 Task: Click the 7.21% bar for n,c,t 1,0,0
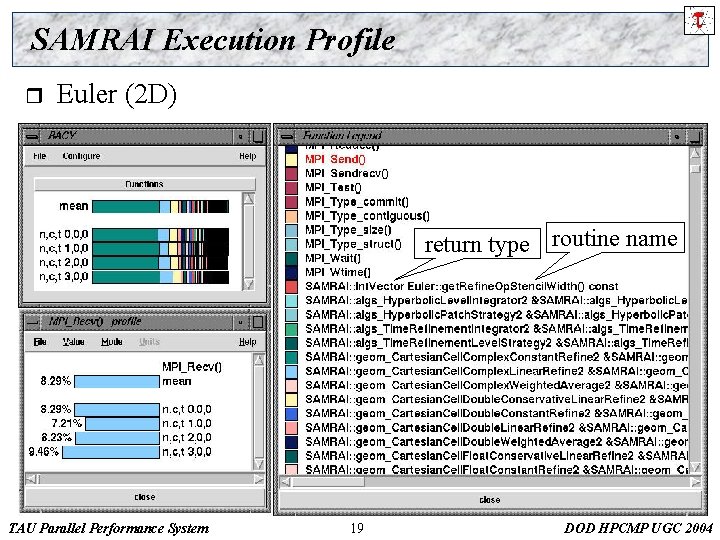(123, 424)
